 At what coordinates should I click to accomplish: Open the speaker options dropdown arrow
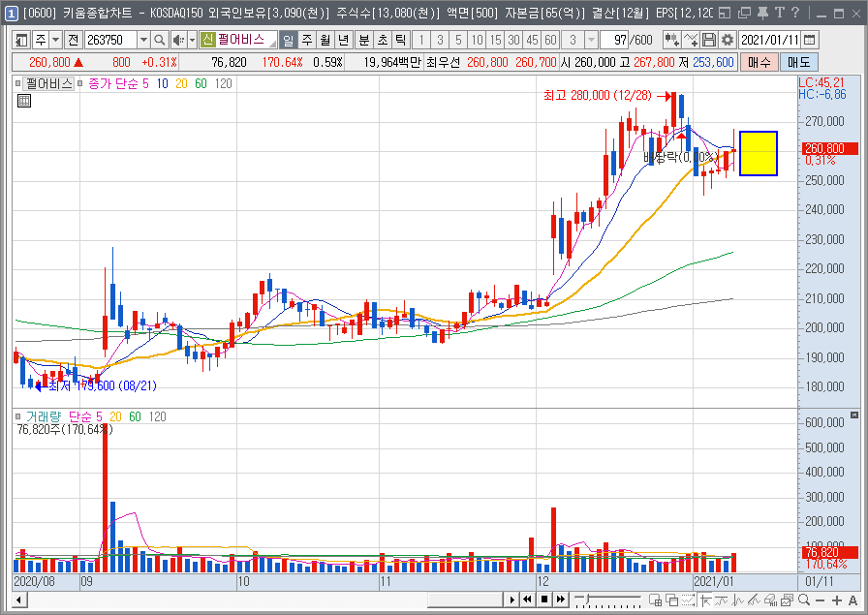[x=193, y=40]
